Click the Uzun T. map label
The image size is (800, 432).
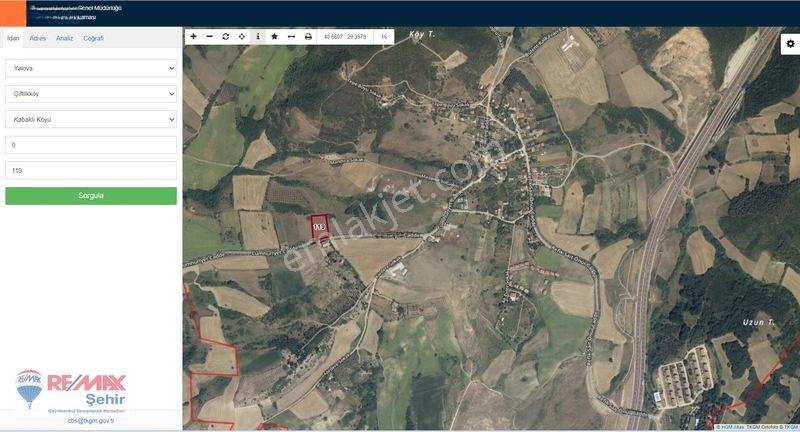click(x=759, y=322)
